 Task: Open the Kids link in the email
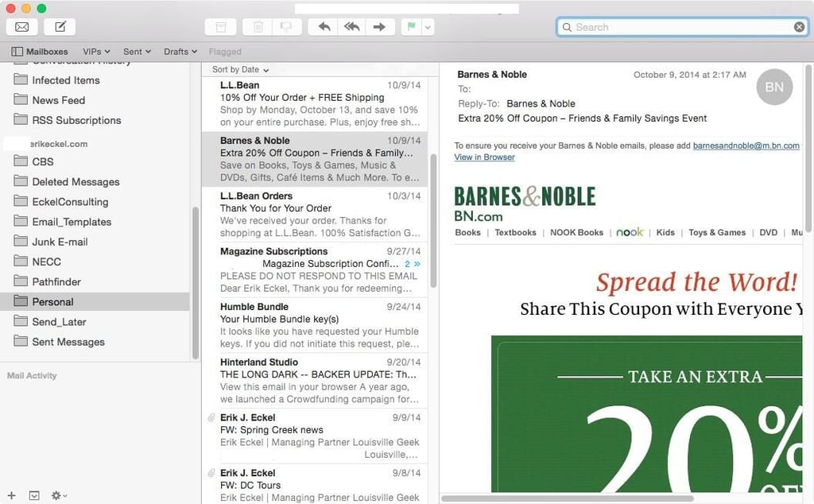[665, 233]
